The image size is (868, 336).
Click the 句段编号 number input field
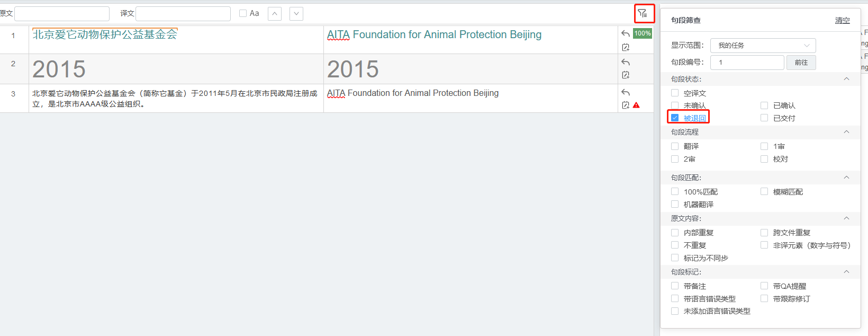[747, 63]
